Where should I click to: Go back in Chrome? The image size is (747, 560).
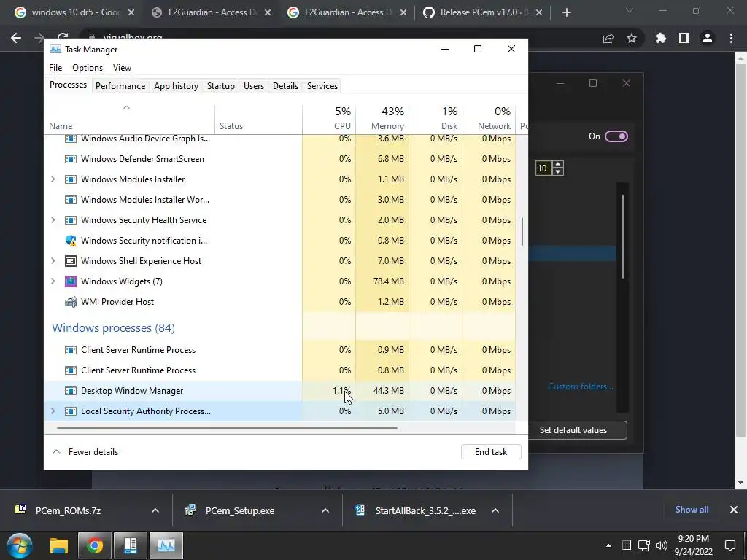[x=16, y=38]
